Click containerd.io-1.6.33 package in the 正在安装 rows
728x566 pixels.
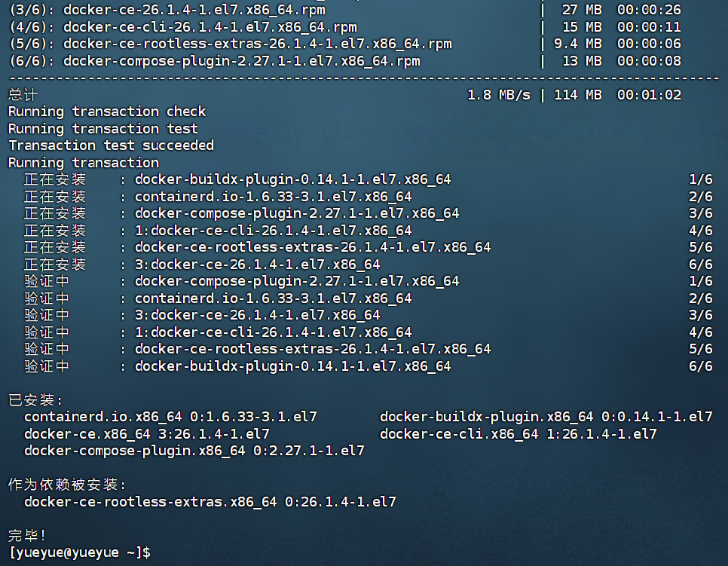(274, 197)
